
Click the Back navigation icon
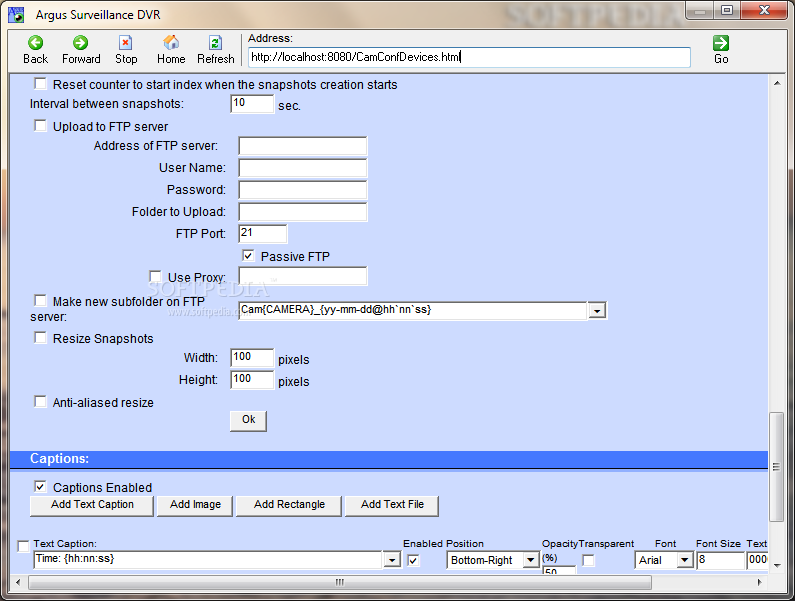35,43
